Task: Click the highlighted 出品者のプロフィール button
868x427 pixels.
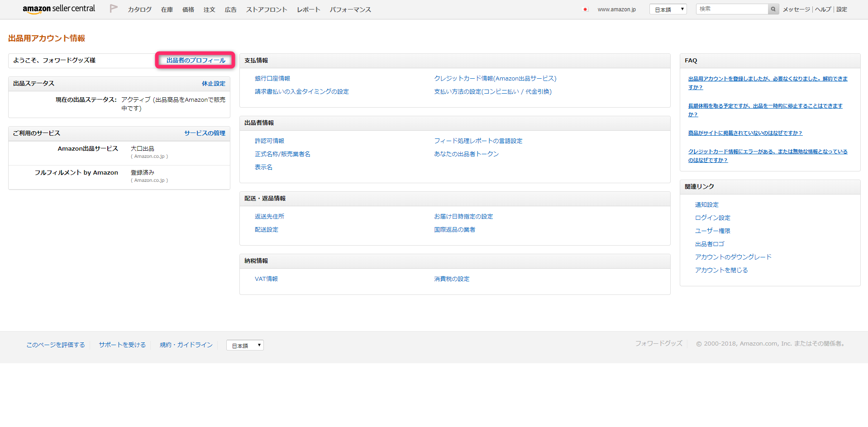Action: click(x=195, y=60)
